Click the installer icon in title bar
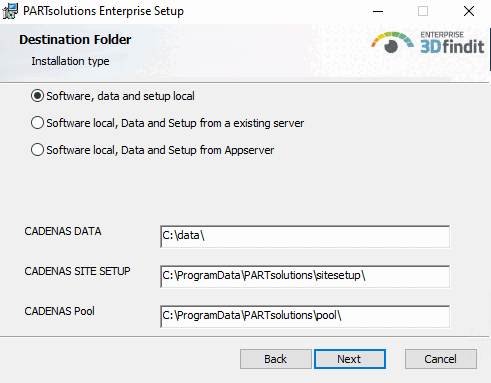491x383 pixels. pyautogui.click(x=10, y=11)
